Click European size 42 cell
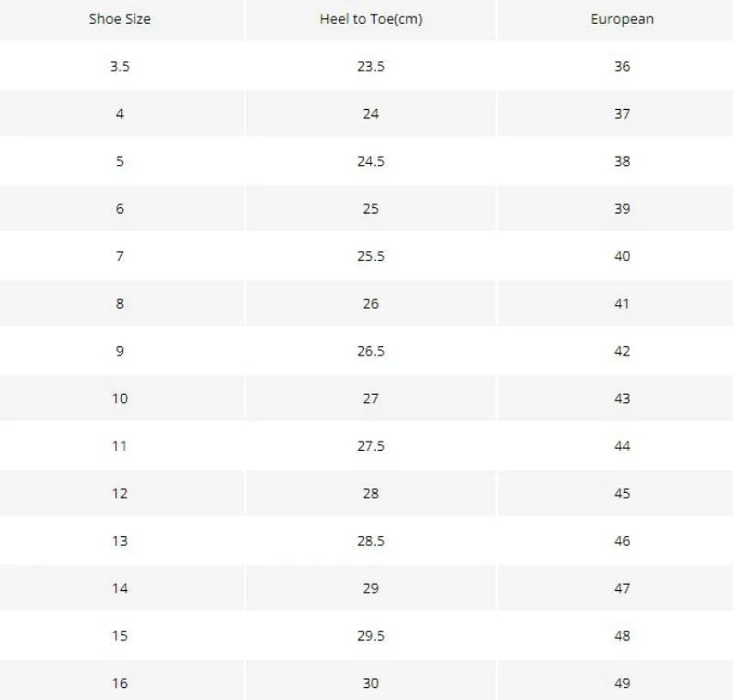Viewport: 733px width, 700px height. pyautogui.click(x=622, y=351)
